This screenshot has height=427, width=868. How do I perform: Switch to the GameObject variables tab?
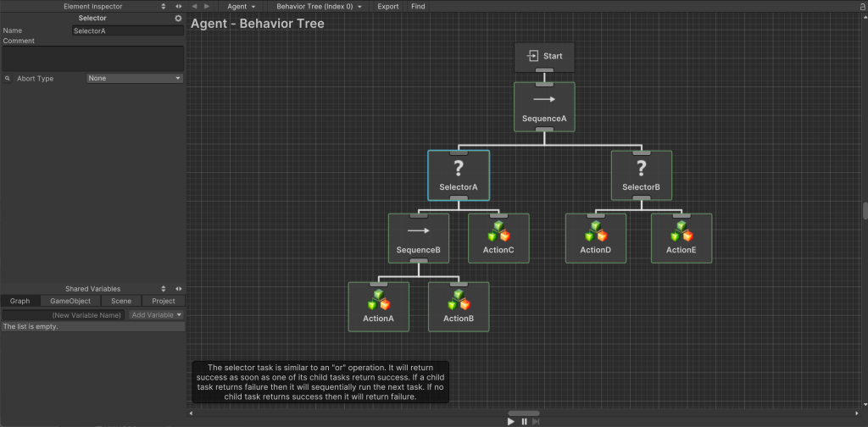tap(70, 301)
